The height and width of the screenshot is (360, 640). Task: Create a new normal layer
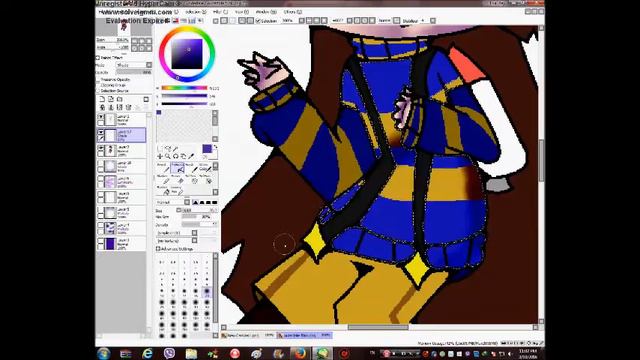[102, 99]
